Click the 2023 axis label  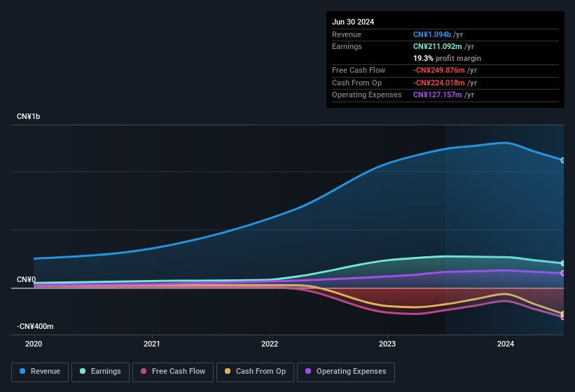click(387, 344)
